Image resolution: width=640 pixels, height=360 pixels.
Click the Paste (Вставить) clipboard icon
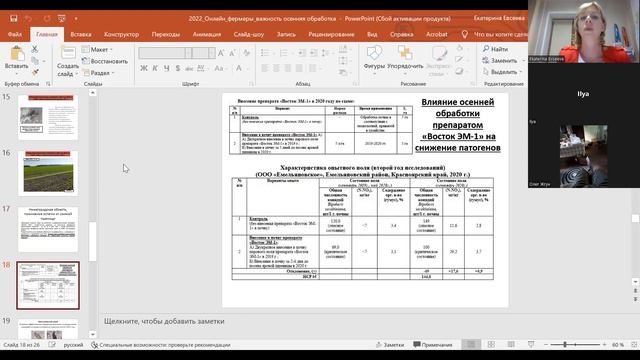[x=17, y=54]
